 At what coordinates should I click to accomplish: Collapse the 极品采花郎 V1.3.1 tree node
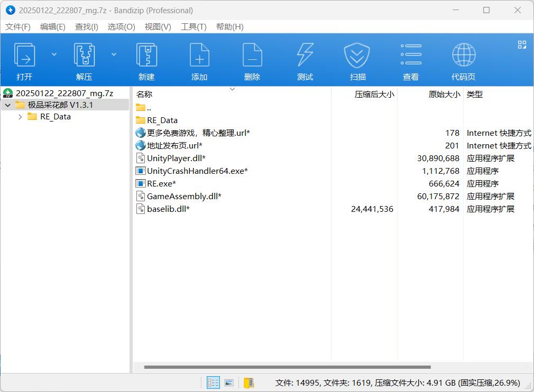pyautogui.click(x=8, y=105)
